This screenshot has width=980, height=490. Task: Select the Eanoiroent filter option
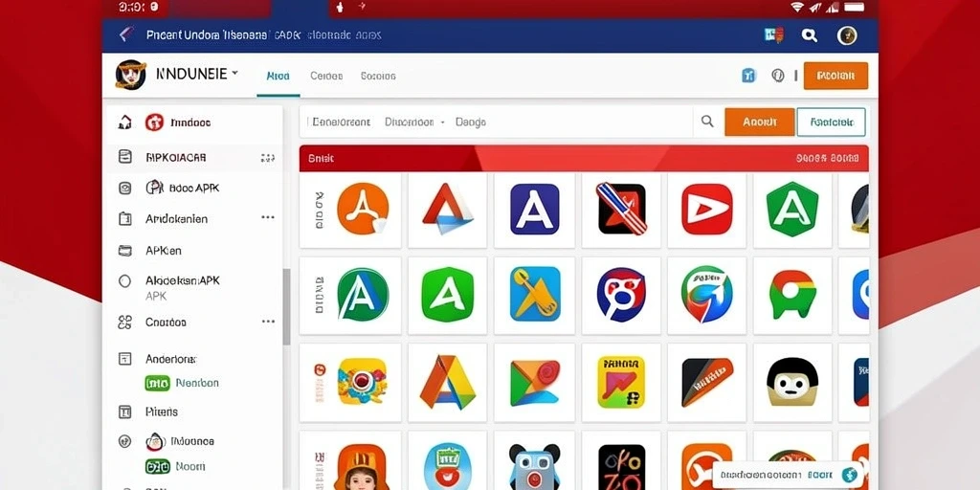tap(342, 122)
